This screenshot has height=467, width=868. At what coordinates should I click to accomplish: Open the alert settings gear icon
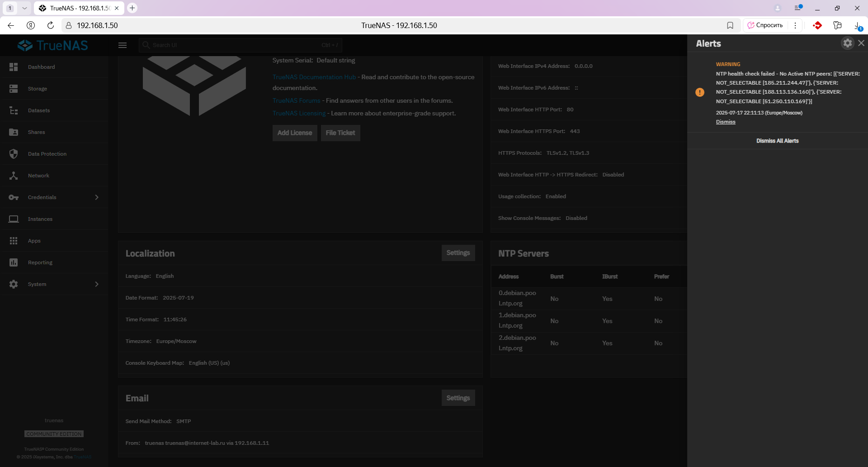point(848,43)
